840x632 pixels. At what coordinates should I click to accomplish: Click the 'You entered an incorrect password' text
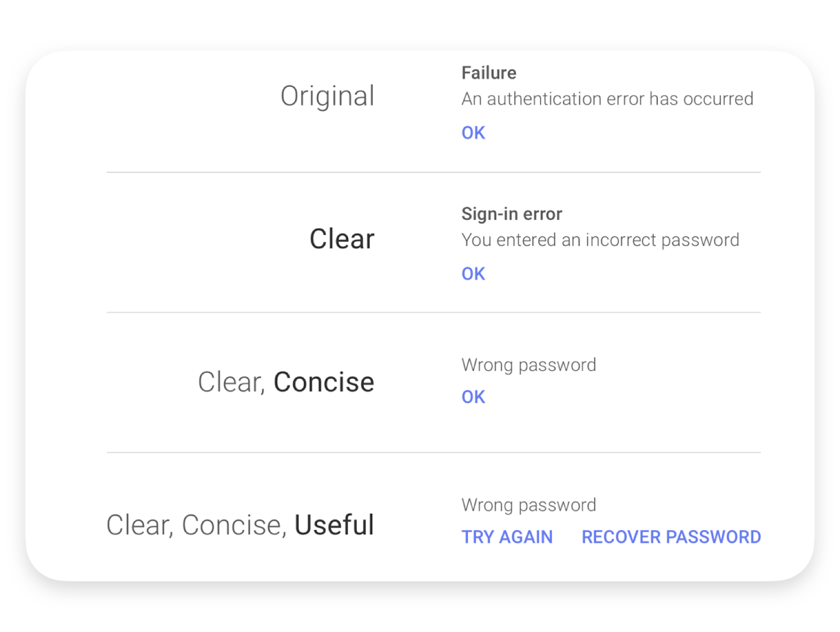click(600, 240)
